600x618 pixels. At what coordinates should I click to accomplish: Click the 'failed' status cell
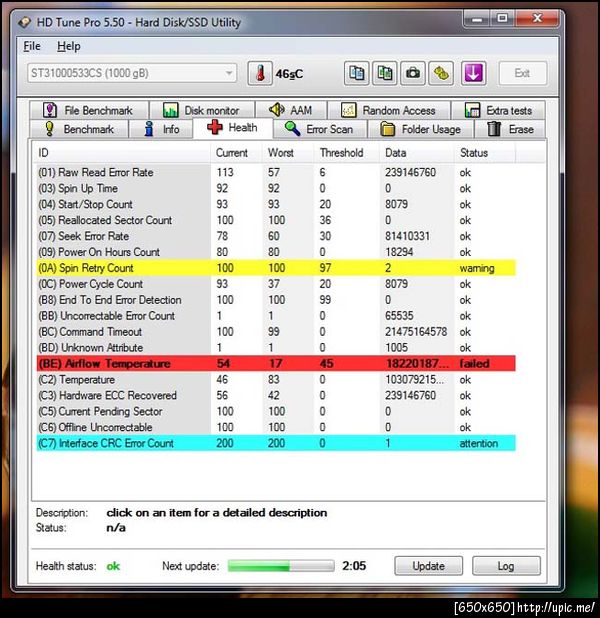tap(474, 363)
